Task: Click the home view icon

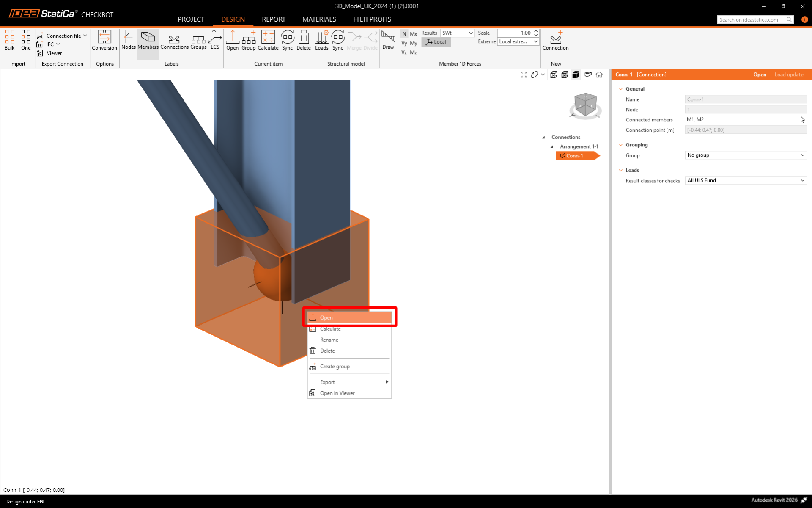Action: point(599,75)
